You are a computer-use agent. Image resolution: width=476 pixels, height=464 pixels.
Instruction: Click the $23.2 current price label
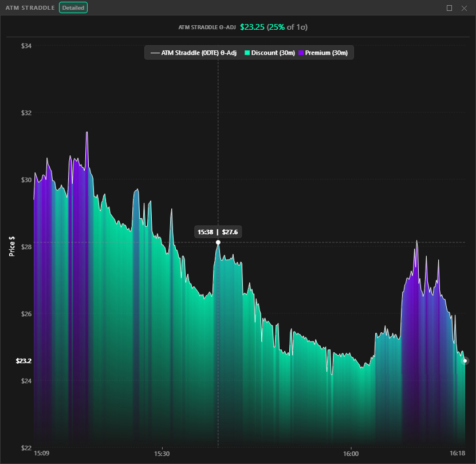[x=23, y=361]
